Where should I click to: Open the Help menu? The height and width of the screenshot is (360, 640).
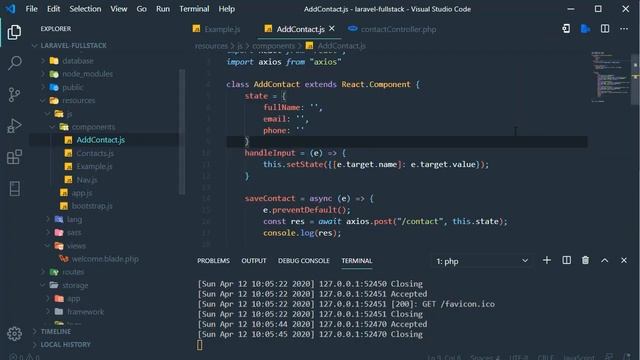(x=227, y=9)
